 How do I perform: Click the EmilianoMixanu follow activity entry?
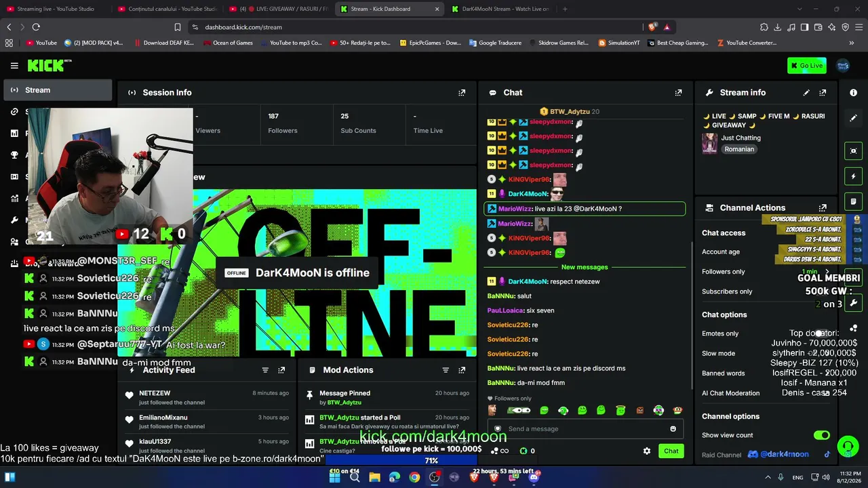click(x=208, y=422)
